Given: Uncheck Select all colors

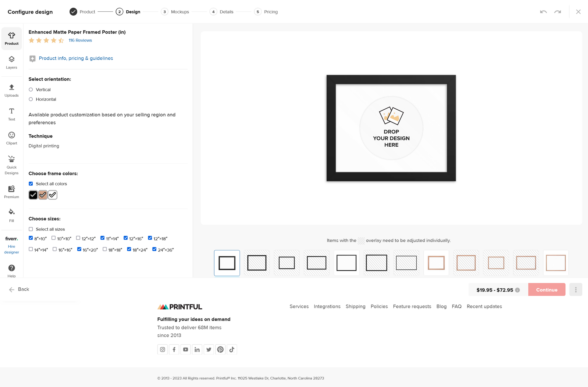Looking at the screenshot, I should [31, 183].
